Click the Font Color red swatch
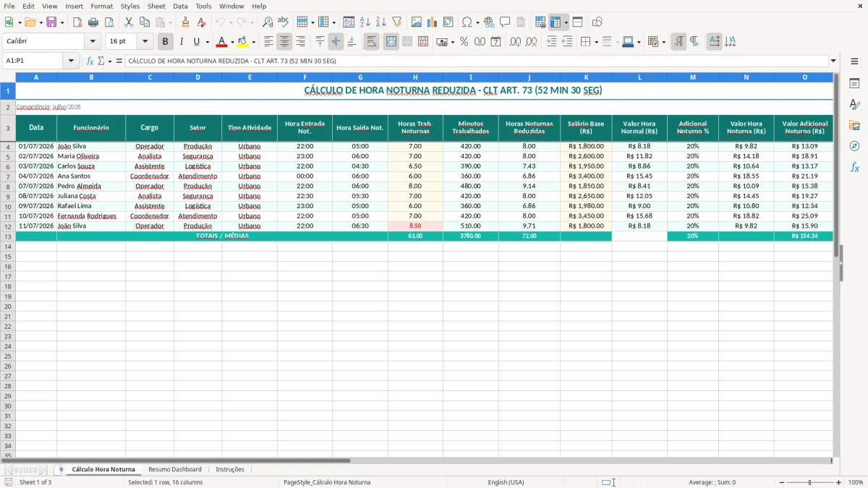Screen dimensions: 868x488 [x=222, y=42]
